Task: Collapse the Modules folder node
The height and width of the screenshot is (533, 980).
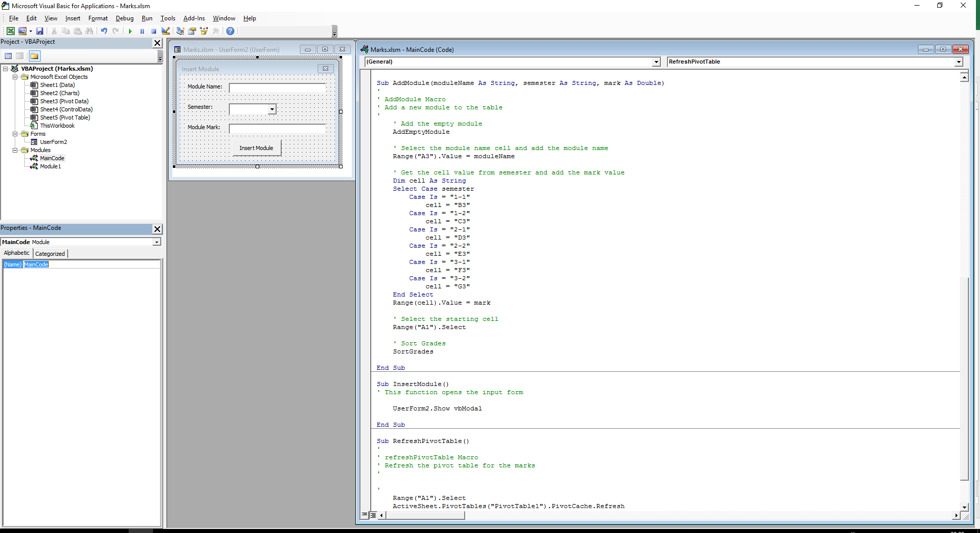Action: 15,150
